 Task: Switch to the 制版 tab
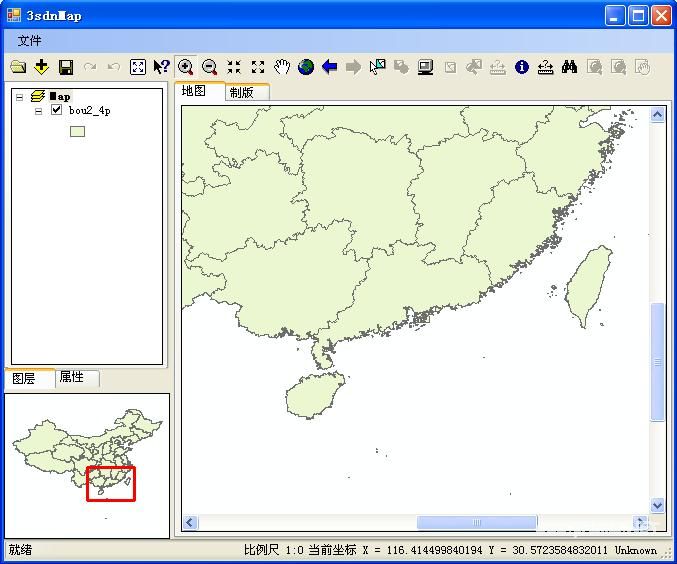241,92
